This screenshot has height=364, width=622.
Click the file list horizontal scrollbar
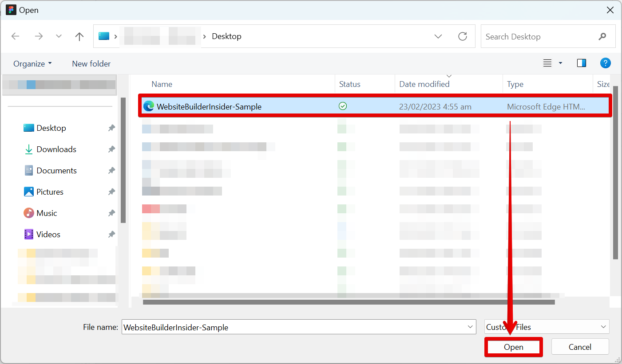(349, 302)
